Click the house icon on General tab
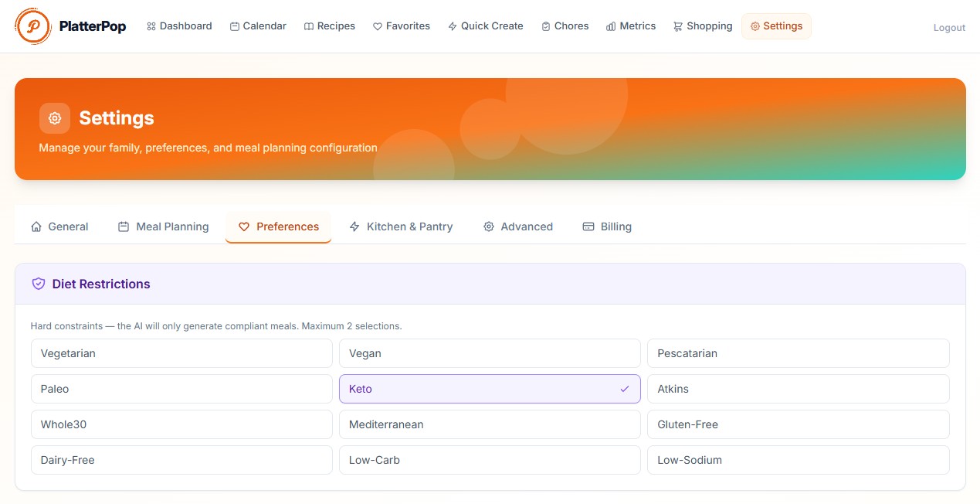980x504 pixels. tap(36, 226)
